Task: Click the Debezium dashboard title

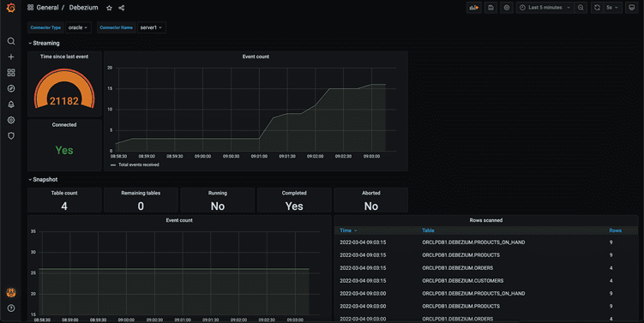Action: point(83,8)
